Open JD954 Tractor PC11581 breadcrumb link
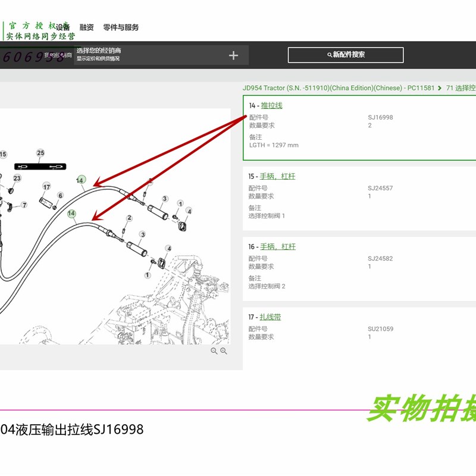The height and width of the screenshot is (476, 476). click(x=339, y=88)
